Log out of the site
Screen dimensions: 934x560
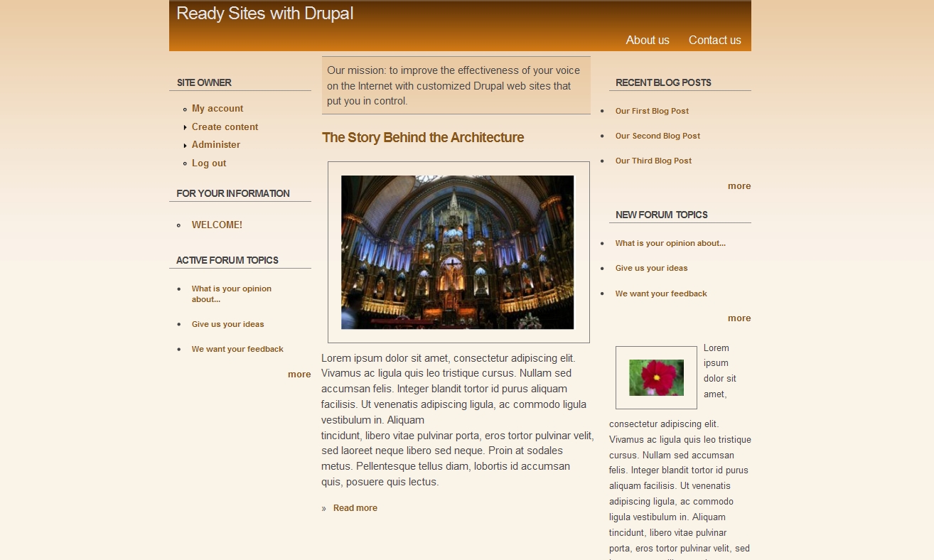[x=208, y=163]
